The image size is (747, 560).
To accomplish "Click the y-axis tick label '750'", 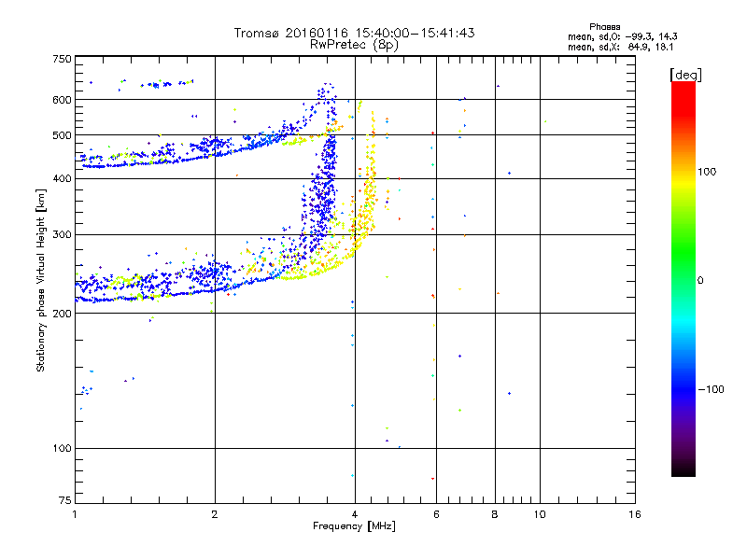I will [x=62, y=59].
